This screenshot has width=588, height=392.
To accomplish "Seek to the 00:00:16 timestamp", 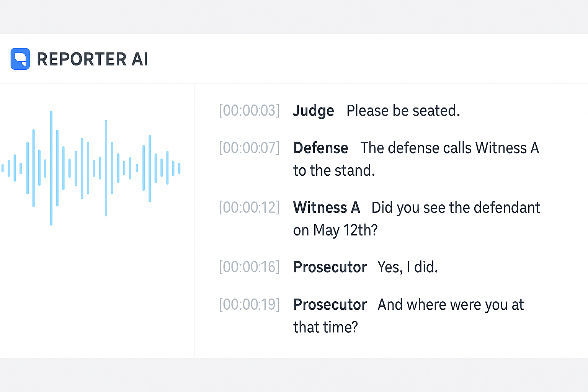I will pyautogui.click(x=249, y=267).
